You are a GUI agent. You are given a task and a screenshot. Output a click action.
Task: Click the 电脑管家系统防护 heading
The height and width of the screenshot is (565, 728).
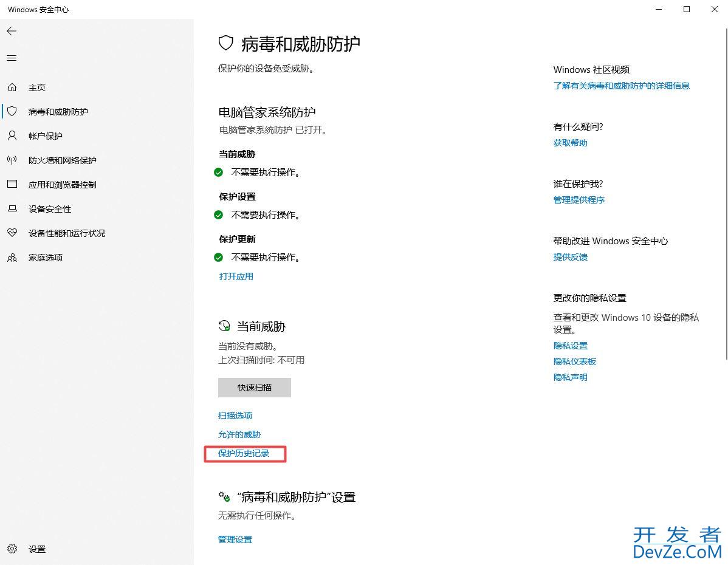(267, 112)
